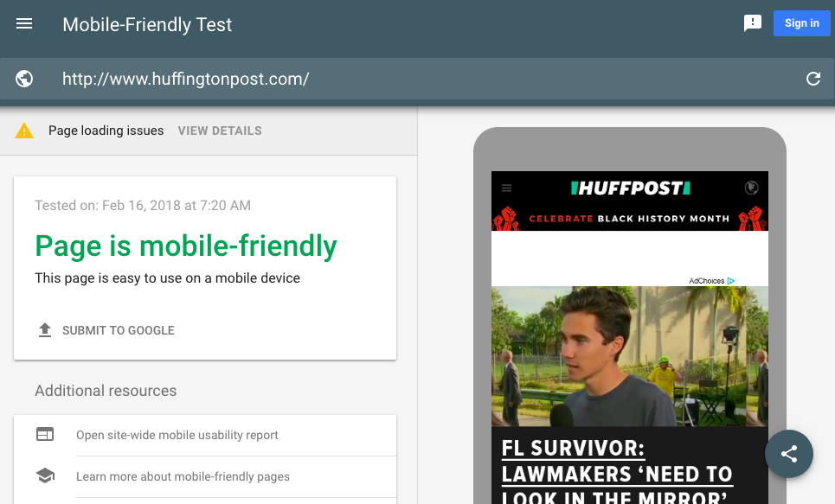Viewport: 835px width, 504px height.
Task: Open the hamburger navigation menu
Action: click(24, 24)
